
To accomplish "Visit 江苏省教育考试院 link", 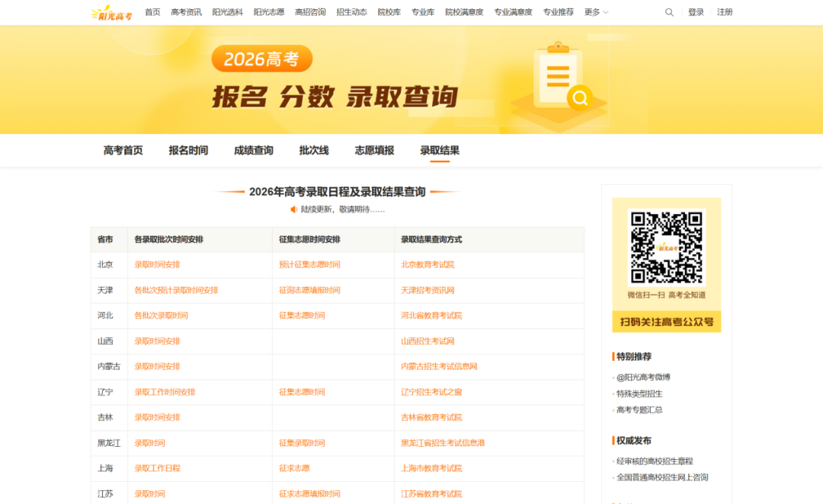I will pyautogui.click(x=431, y=494).
